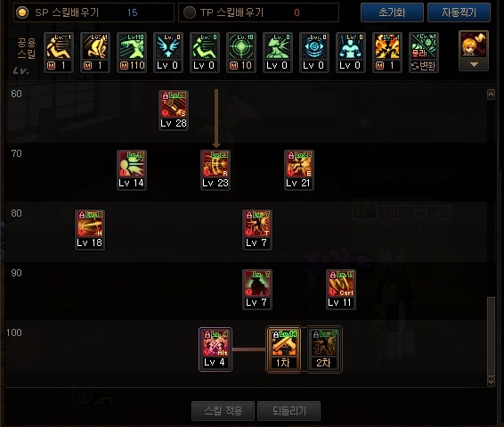Click the Lv 11 Ctrl hotkey skill

click(341, 290)
